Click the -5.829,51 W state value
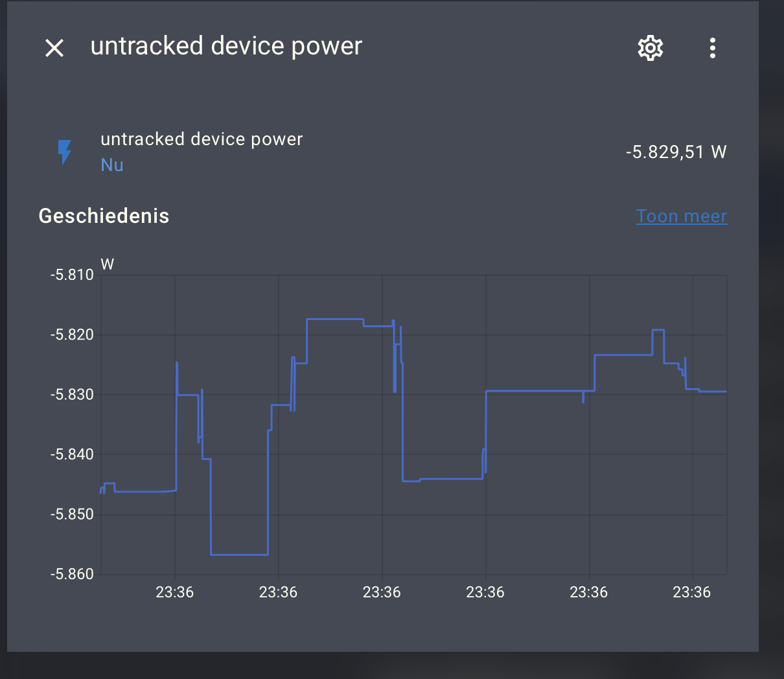The height and width of the screenshot is (679, 784). click(x=676, y=152)
